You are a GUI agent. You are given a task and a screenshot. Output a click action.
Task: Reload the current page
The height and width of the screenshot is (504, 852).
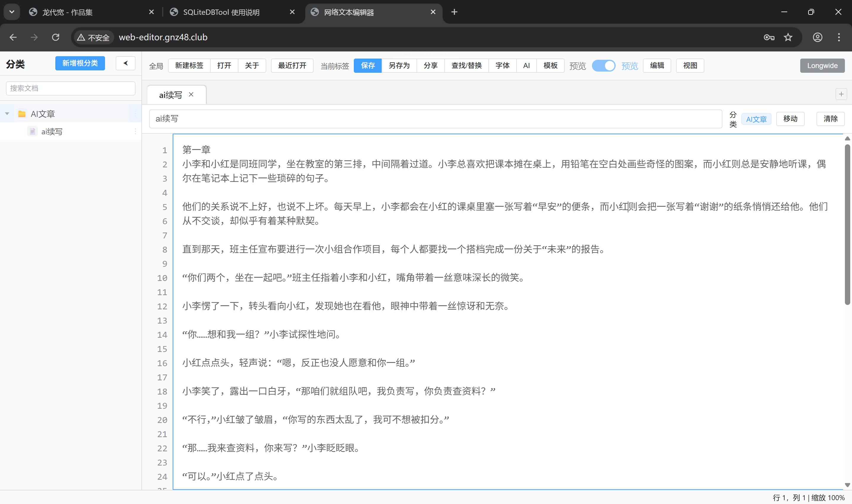coord(55,37)
